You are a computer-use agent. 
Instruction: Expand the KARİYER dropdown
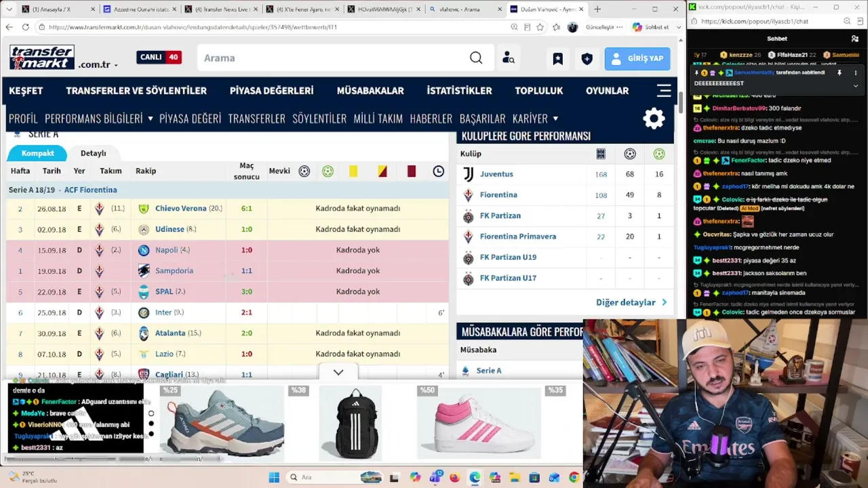click(x=535, y=119)
